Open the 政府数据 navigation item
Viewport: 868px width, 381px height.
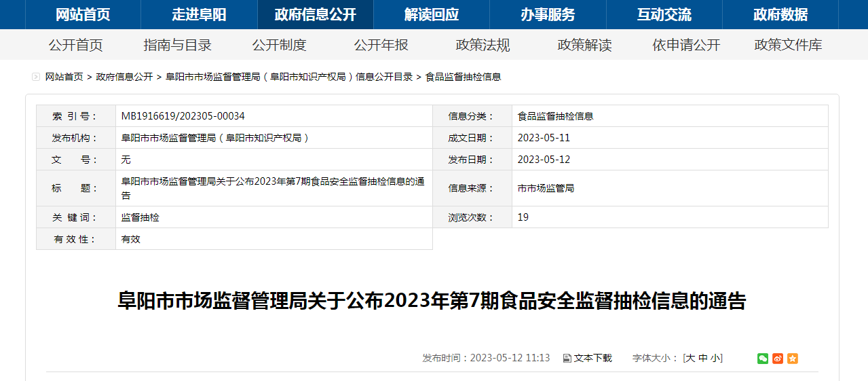(x=780, y=14)
